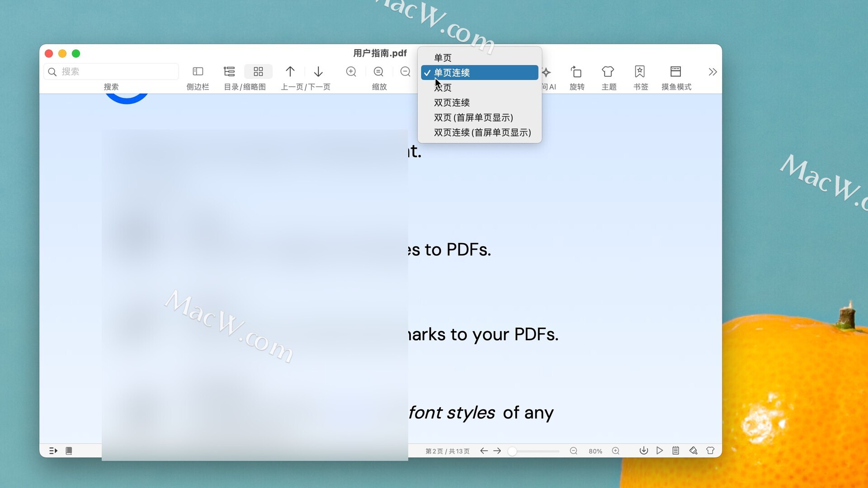Zoom out using toolbar minus magnifier

click(406, 71)
